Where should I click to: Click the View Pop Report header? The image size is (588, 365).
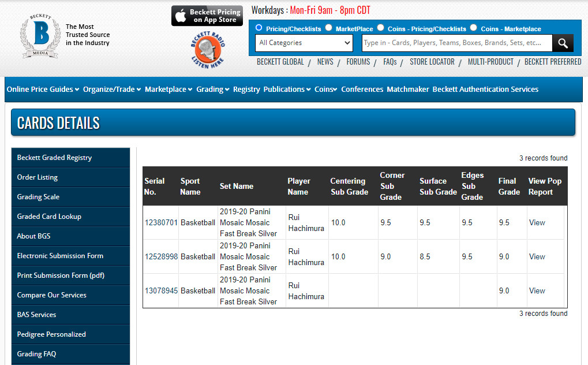[x=545, y=187]
